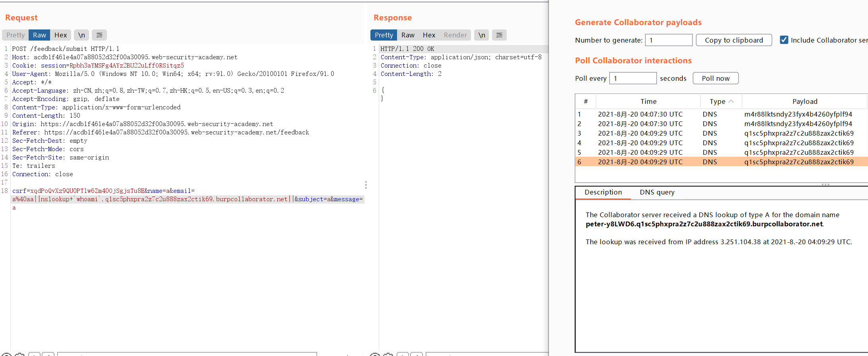Click the 'Generate Collaborator payloads' heading
Image resolution: width=868 pixels, height=356 pixels.
638,22
